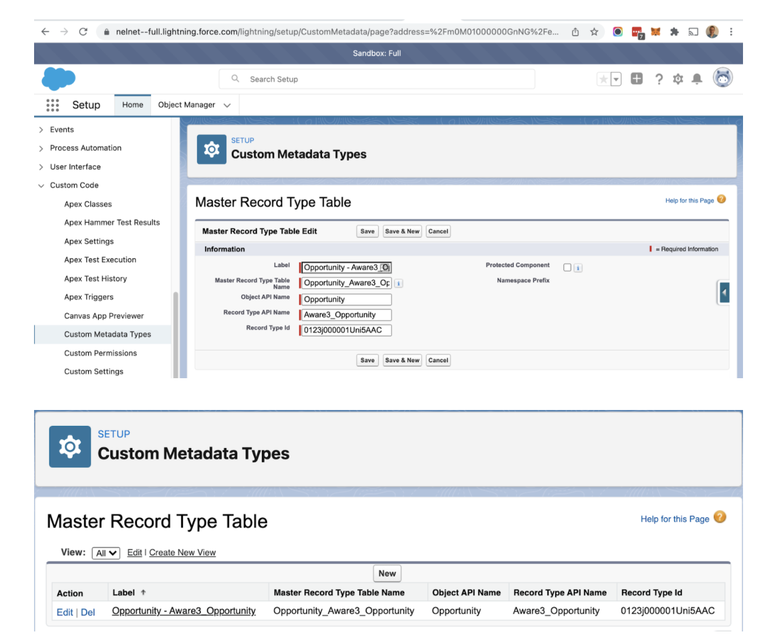Expand the collapsed side panel arrow tab
768x636 pixels.
pyautogui.click(x=723, y=293)
